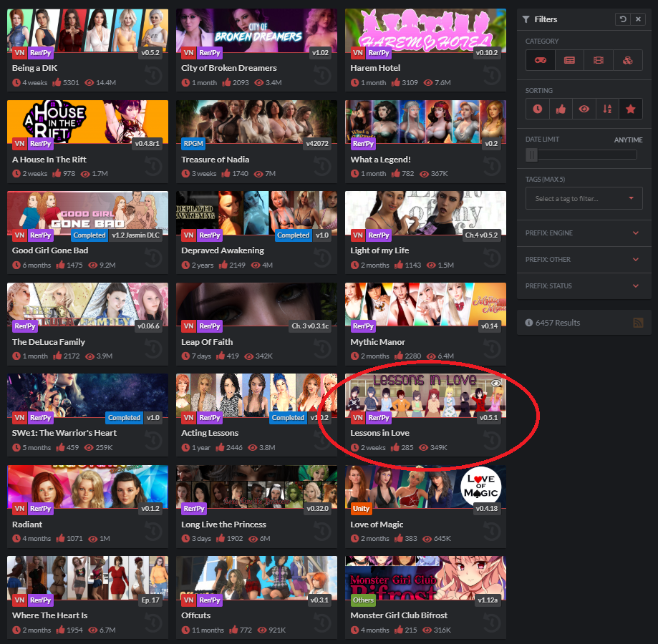The width and height of the screenshot is (658, 644).
Task: Click Completed tag on Acting Lessons
Action: click(x=288, y=418)
